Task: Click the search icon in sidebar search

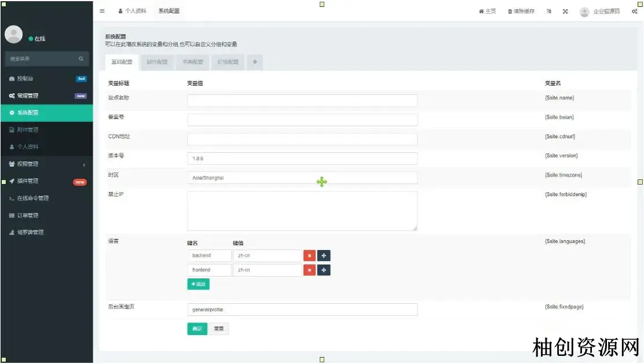Action: (82, 59)
